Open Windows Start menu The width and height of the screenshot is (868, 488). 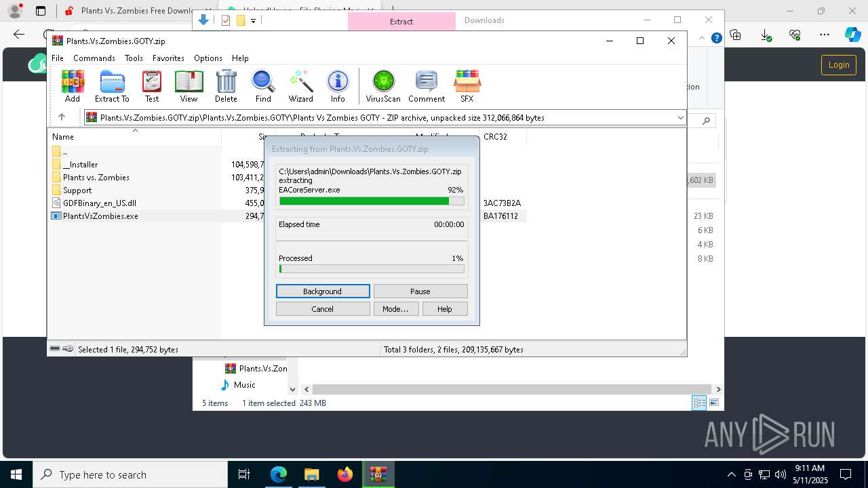tap(16, 474)
